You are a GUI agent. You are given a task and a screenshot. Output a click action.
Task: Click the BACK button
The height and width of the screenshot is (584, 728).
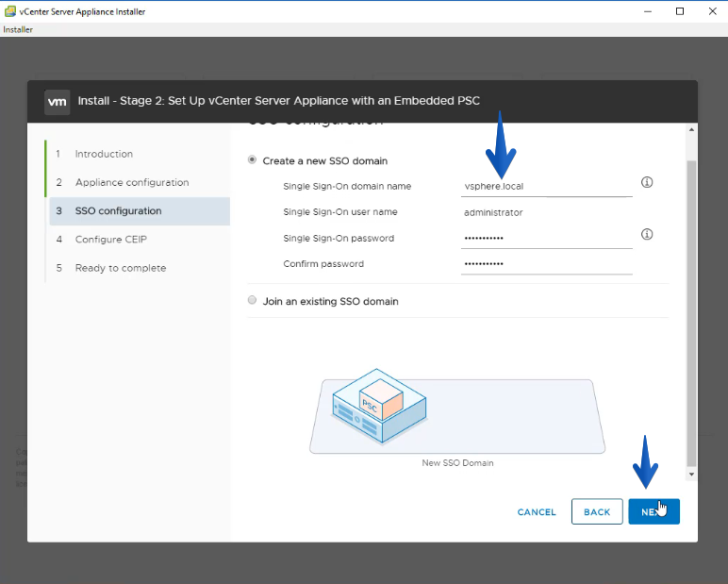[x=597, y=511]
